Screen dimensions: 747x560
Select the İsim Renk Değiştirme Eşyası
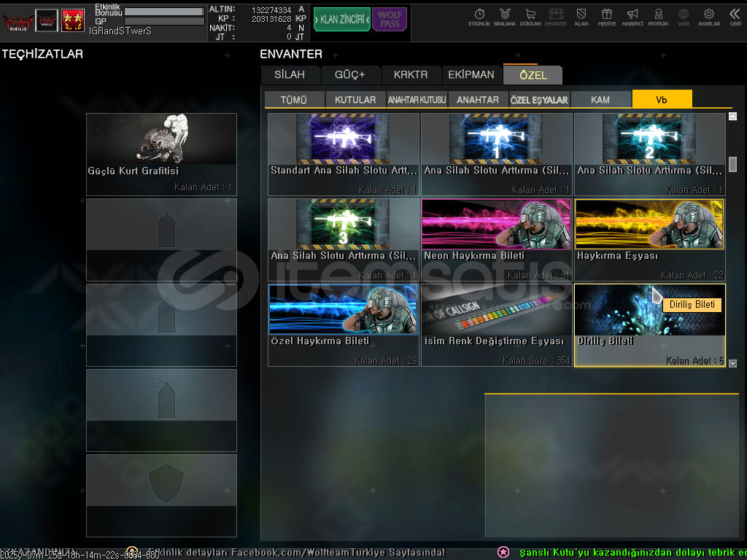click(x=496, y=325)
